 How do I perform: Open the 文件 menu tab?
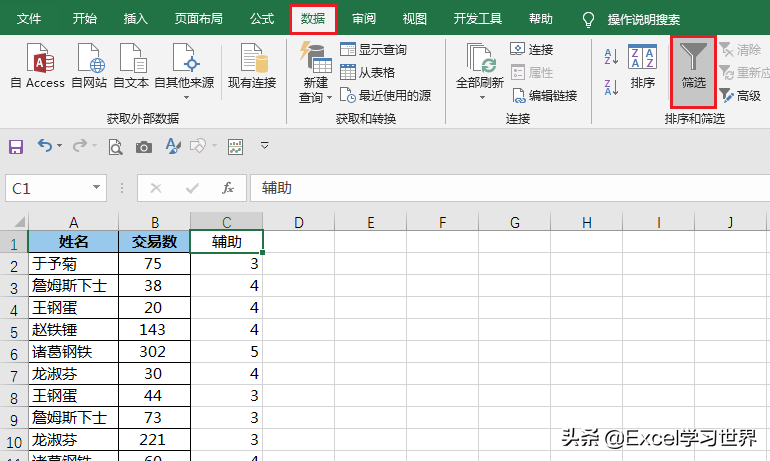coord(29,19)
